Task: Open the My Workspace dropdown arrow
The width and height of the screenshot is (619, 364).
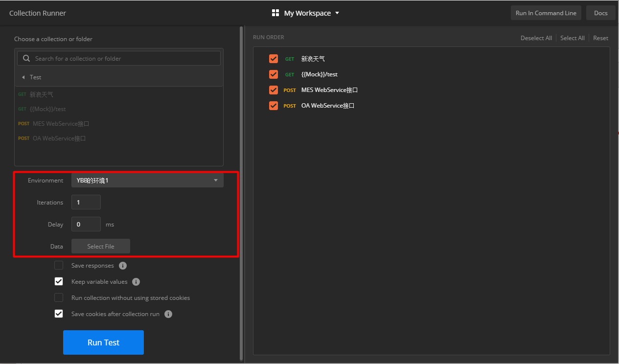Action: point(337,13)
